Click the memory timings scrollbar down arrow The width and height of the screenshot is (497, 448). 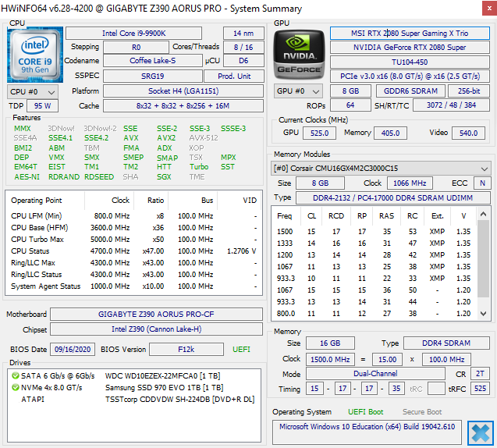(483, 314)
